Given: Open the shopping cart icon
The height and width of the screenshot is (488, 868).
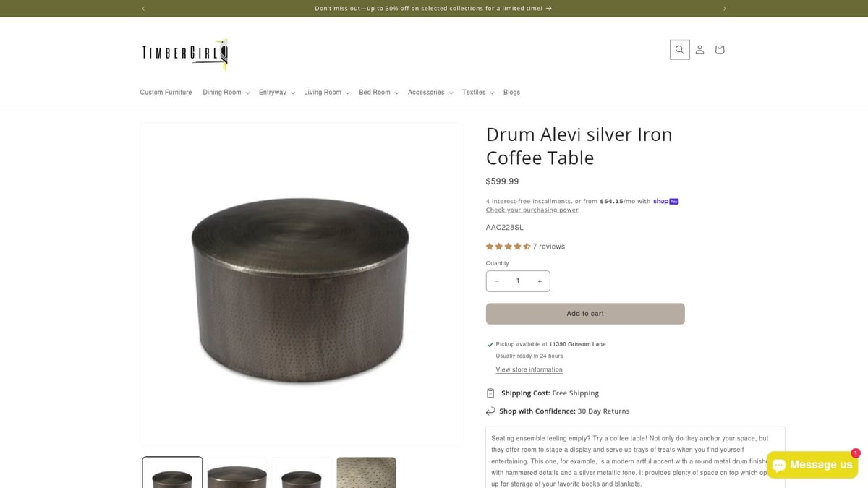Looking at the screenshot, I should click(x=719, y=50).
